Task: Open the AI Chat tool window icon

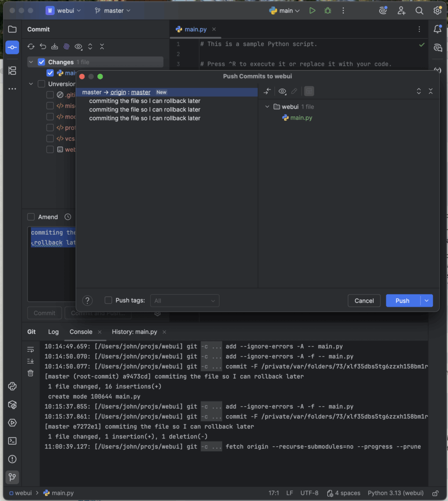Action: click(437, 47)
